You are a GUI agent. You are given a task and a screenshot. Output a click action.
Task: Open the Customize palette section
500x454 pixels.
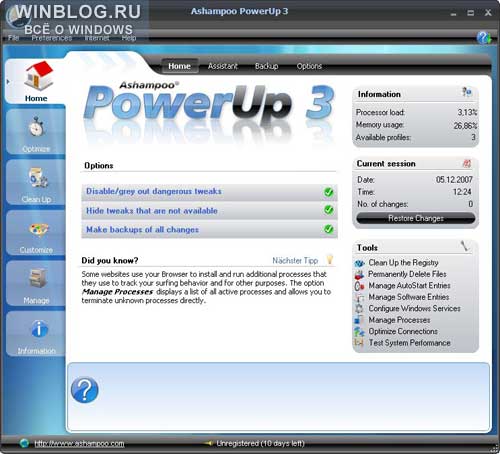pos(36,233)
